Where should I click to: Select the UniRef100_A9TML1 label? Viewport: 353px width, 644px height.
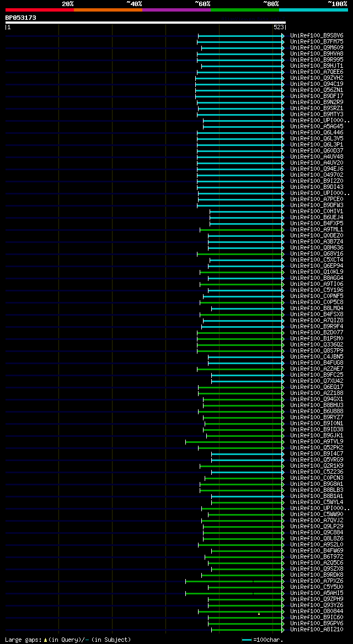[x=317, y=230]
